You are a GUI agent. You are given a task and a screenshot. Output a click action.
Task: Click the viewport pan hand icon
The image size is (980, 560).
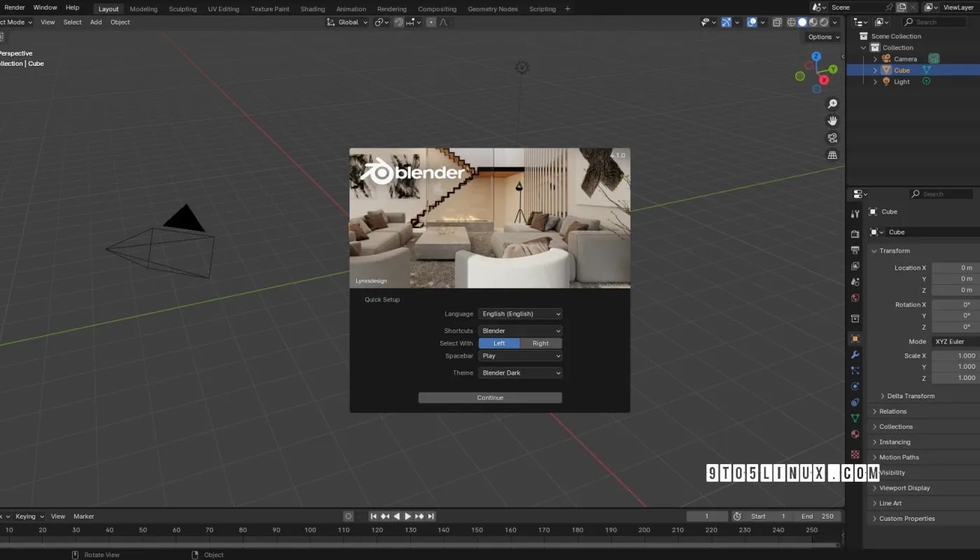pos(832,121)
